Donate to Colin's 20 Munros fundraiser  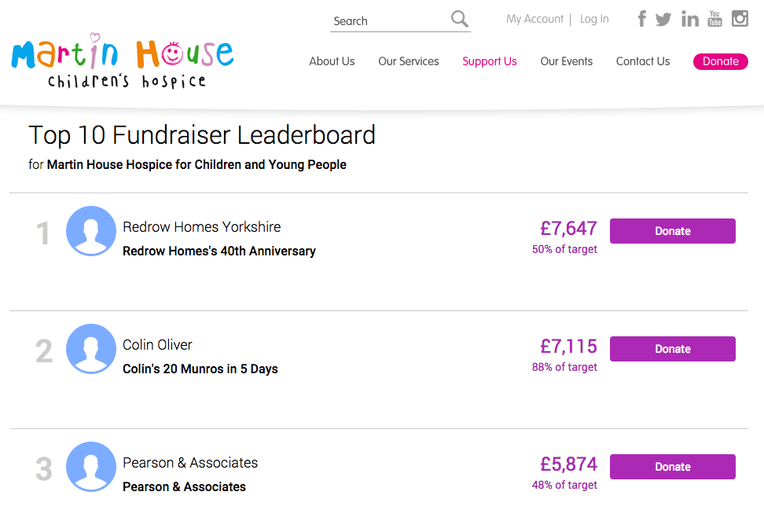pos(672,349)
